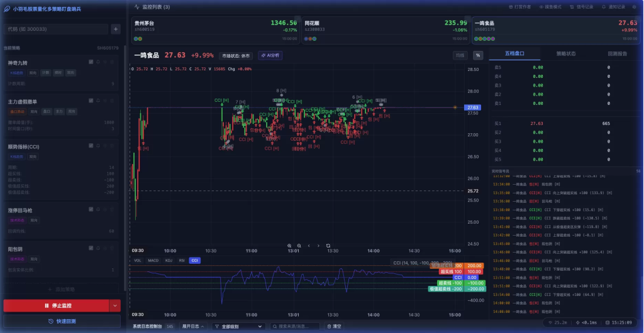Click the log search 搜索来源/消息 field

pyautogui.click(x=294, y=327)
